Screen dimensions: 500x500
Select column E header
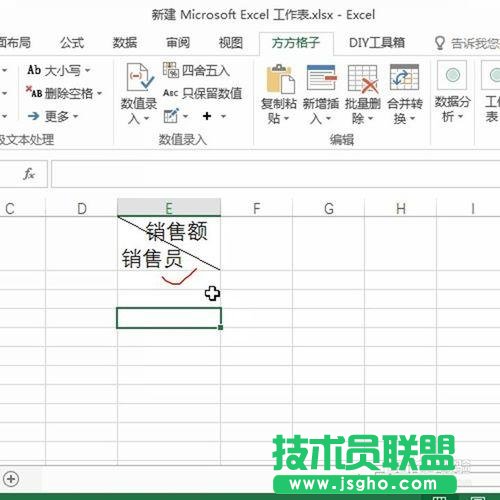[169, 208]
